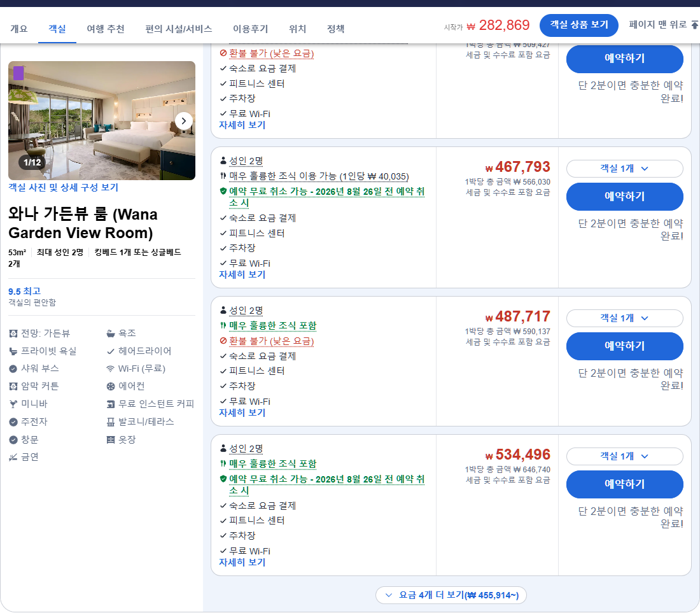Open the 개요 tab
The height and width of the screenshot is (613, 700).
click(x=18, y=29)
